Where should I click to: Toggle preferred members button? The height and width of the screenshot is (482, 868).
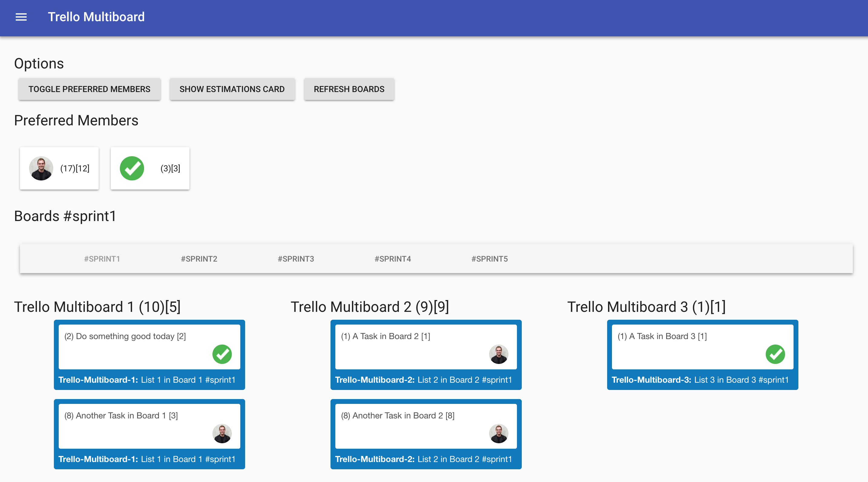pyautogui.click(x=89, y=89)
